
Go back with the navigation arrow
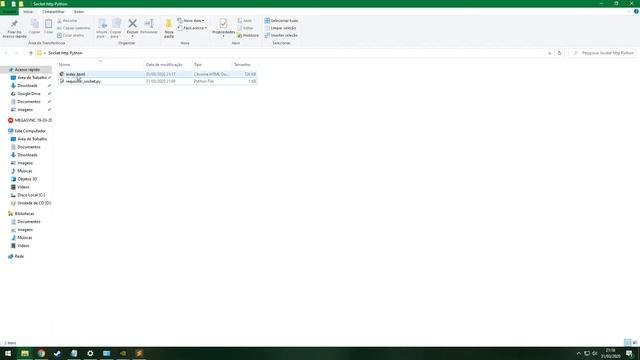click(x=6, y=53)
